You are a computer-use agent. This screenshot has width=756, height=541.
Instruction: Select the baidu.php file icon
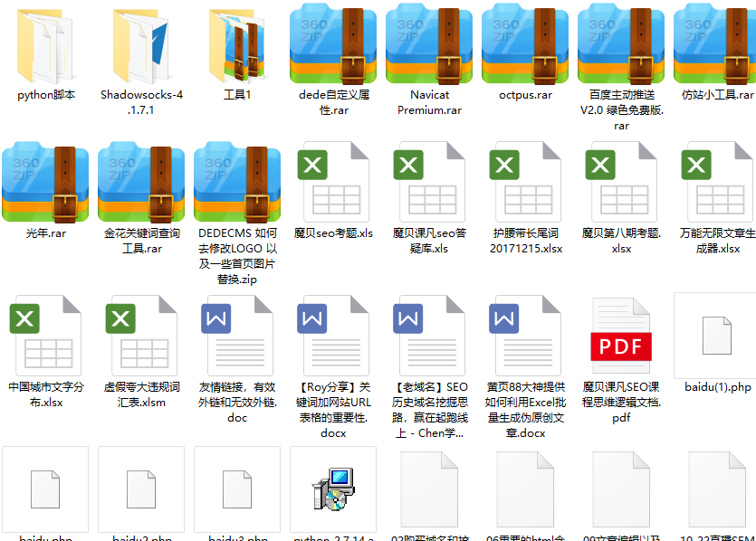click(45, 489)
